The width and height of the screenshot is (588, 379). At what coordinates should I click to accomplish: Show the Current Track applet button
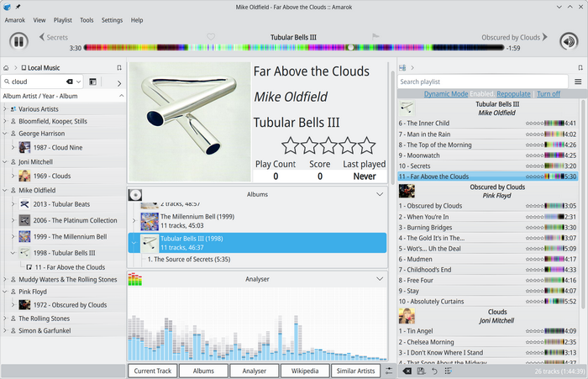[153, 371]
